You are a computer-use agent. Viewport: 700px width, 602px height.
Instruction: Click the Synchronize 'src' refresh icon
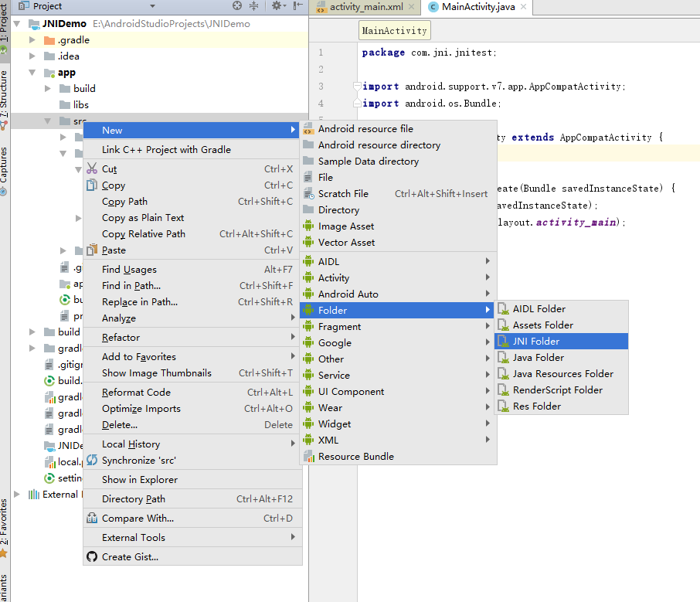(92, 460)
